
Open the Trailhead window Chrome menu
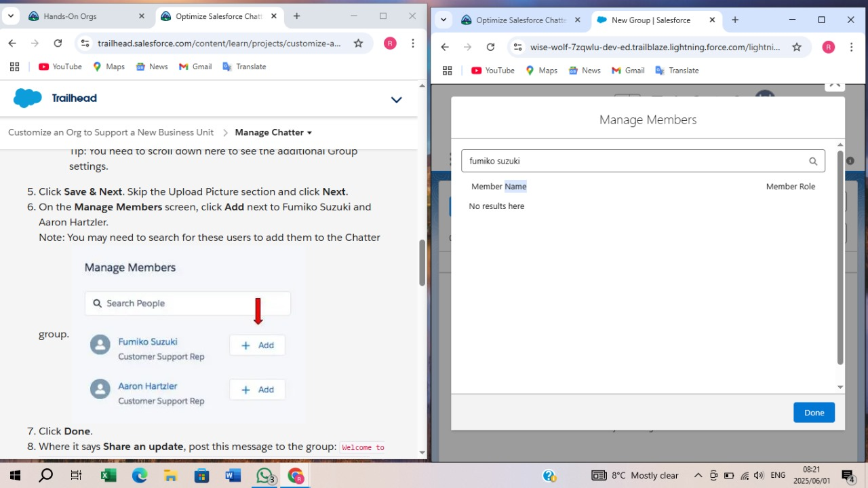(412, 43)
